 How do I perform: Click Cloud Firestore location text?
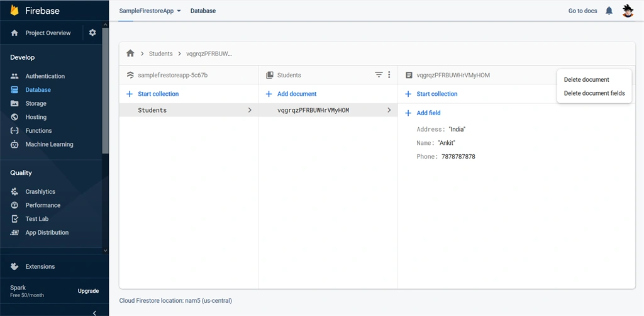click(x=175, y=301)
